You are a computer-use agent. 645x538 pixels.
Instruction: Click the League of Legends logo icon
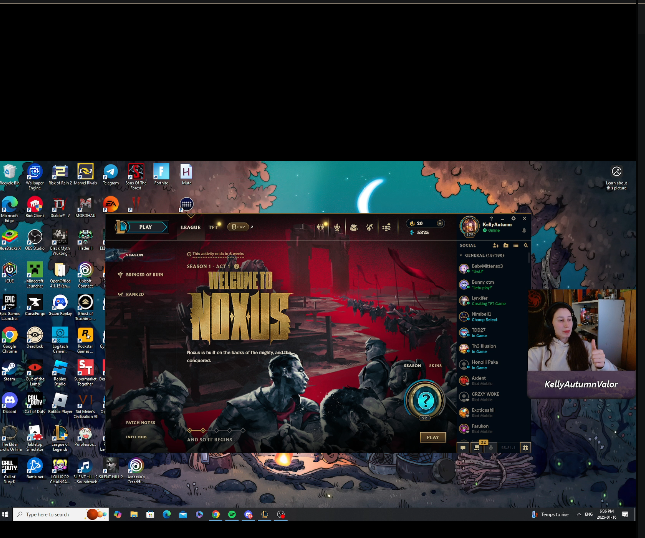[122, 227]
